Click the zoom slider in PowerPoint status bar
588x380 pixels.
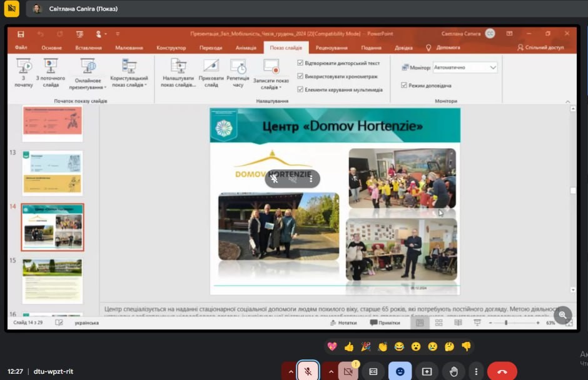click(x=505, y=323)
